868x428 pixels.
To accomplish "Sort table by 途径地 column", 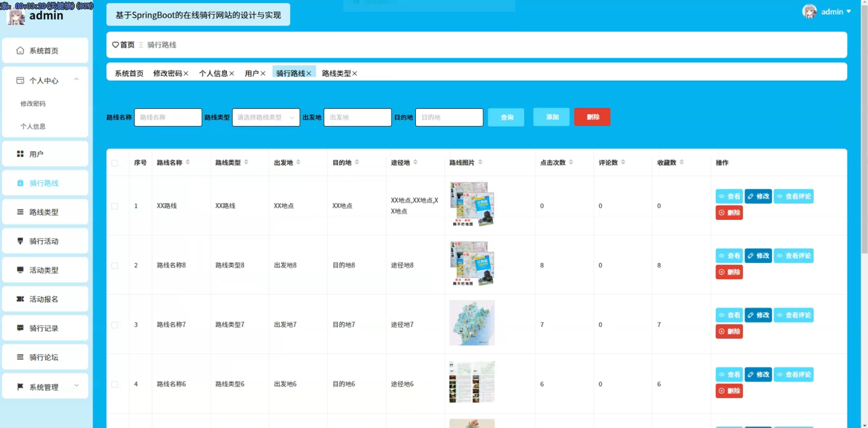I will pyautogui.click(x=415, y=162).
